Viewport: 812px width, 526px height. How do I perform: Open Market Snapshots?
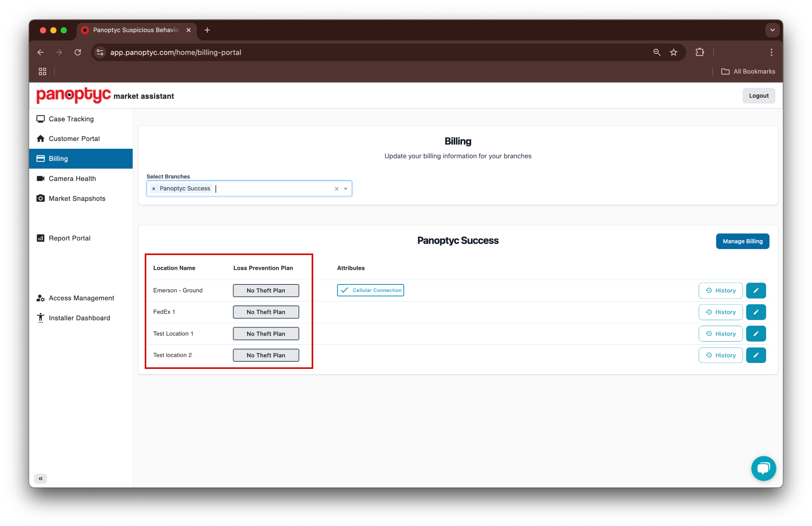(x=77, y=198)
